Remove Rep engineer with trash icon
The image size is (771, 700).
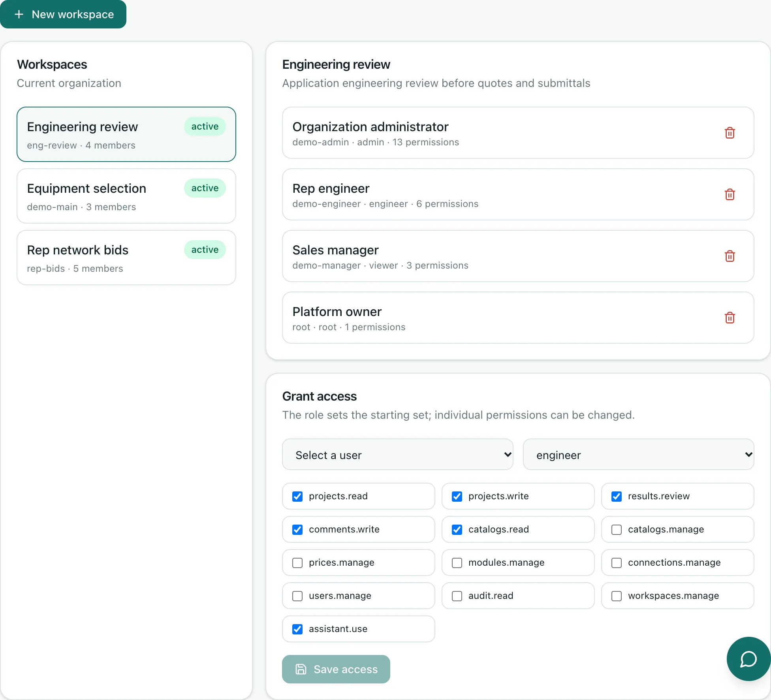pos(730,194)
